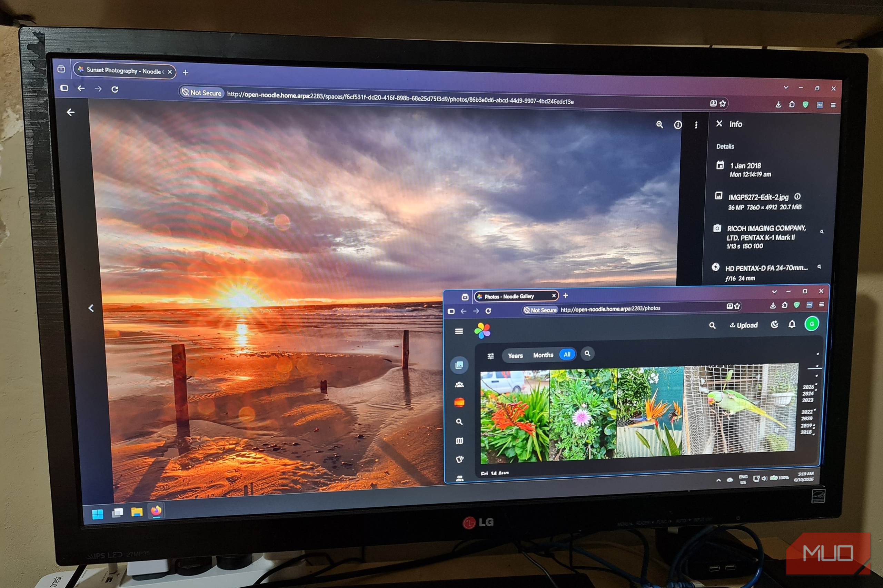Click the search icon in the gallery header

pyautogui.click(x=712, y=325)
